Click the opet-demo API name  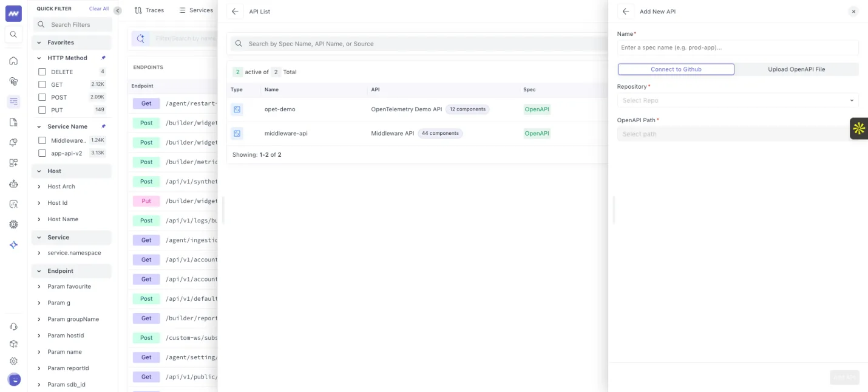[x=280, y=109]
